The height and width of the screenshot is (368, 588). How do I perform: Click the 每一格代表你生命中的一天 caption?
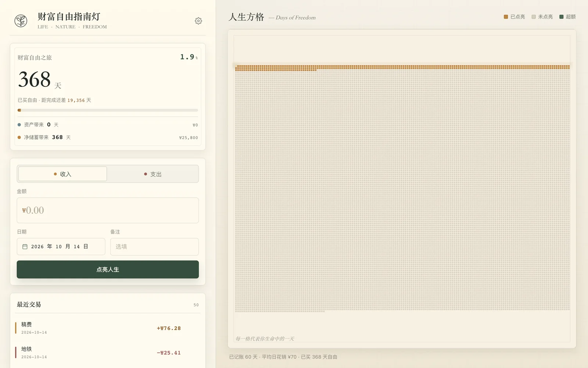tap(265, 339)
